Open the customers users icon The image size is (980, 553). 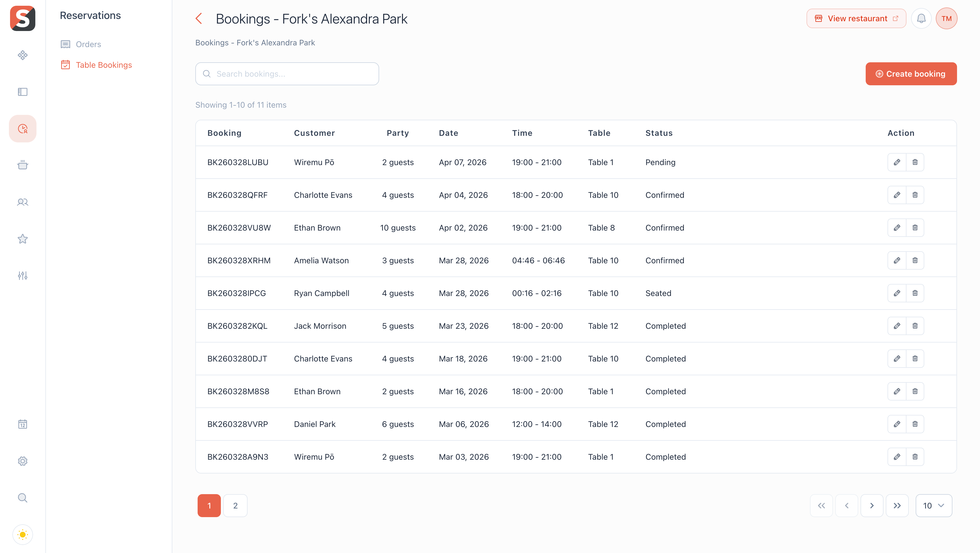pyautogui.click(x=22, y=202)
